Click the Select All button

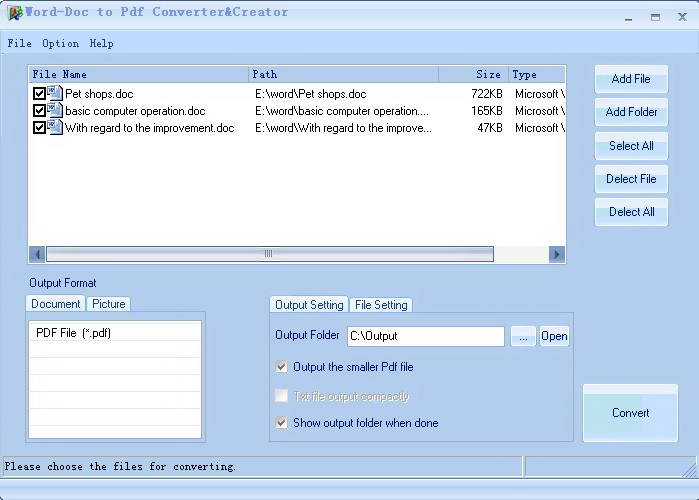[x=631, y=146]
